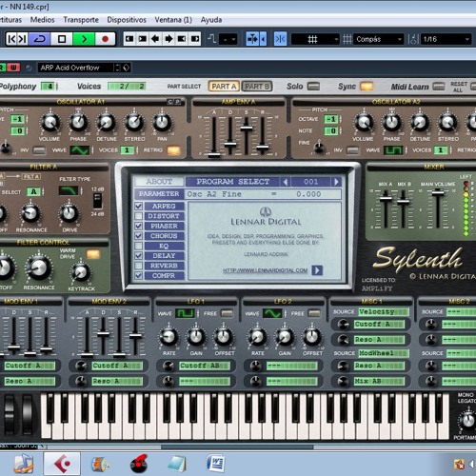
Task: Open Microsoft Word from the taskbar
Action: click(x=216, y=464)
